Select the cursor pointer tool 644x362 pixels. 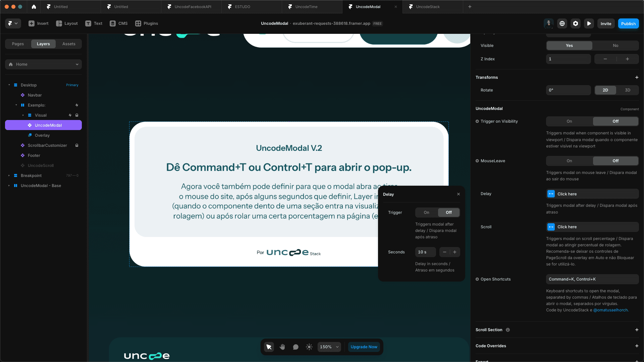269,347
